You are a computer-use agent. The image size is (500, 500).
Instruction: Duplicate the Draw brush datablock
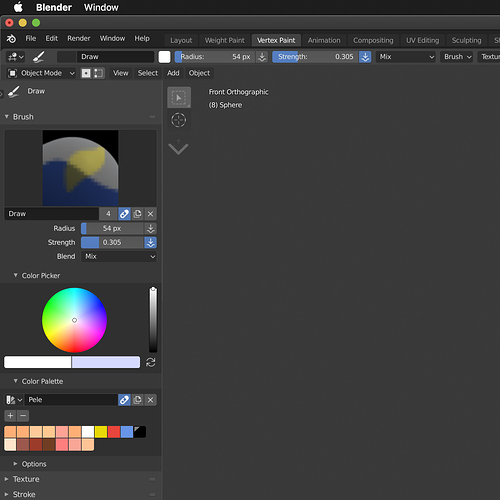(137, 214)
